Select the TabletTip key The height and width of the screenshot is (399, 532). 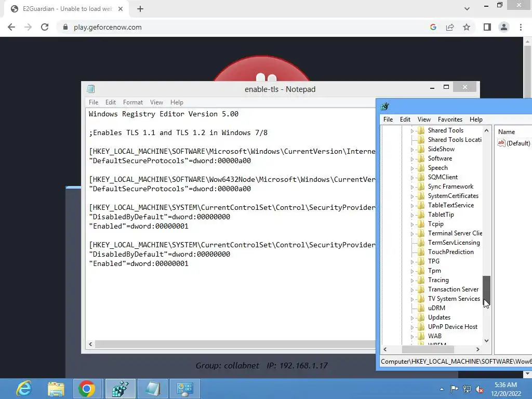pos(441,215)
